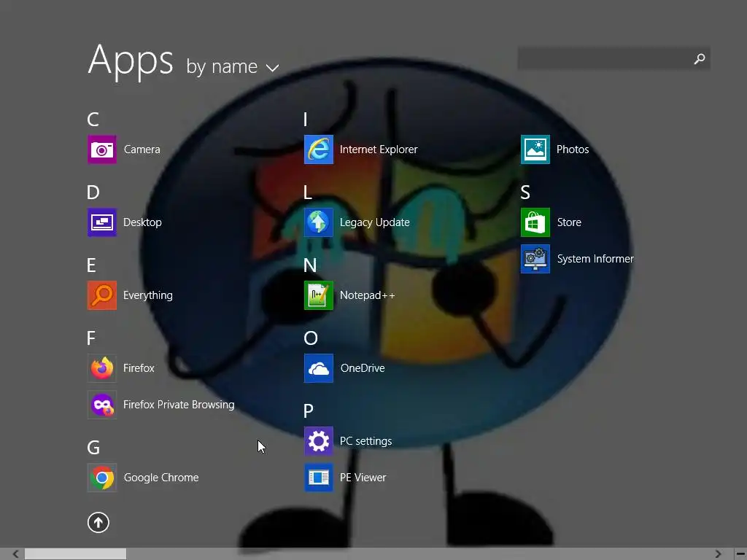Click the search magnifier icon
The height and width of the screenshot is (560, 747).
pyautogui.click(x=700, y=58)
